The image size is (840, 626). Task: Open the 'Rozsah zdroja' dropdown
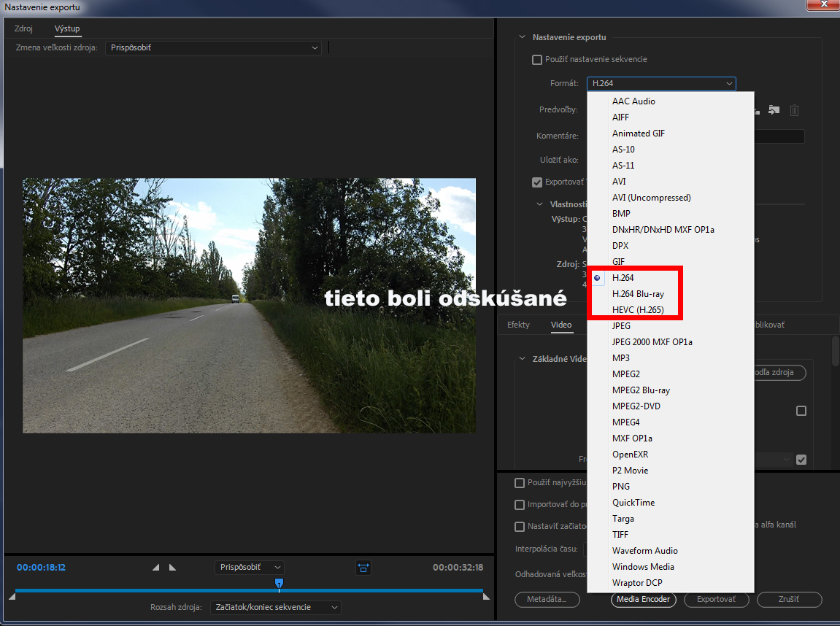point(274,607)
